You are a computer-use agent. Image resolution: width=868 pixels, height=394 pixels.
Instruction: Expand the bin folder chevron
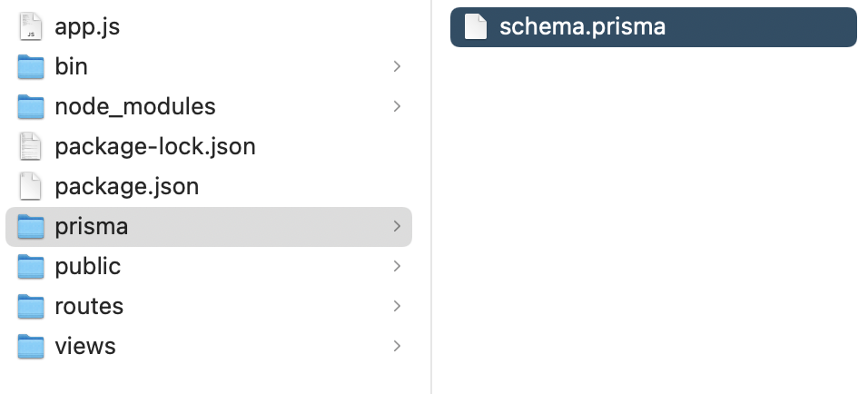coord(397,66)
